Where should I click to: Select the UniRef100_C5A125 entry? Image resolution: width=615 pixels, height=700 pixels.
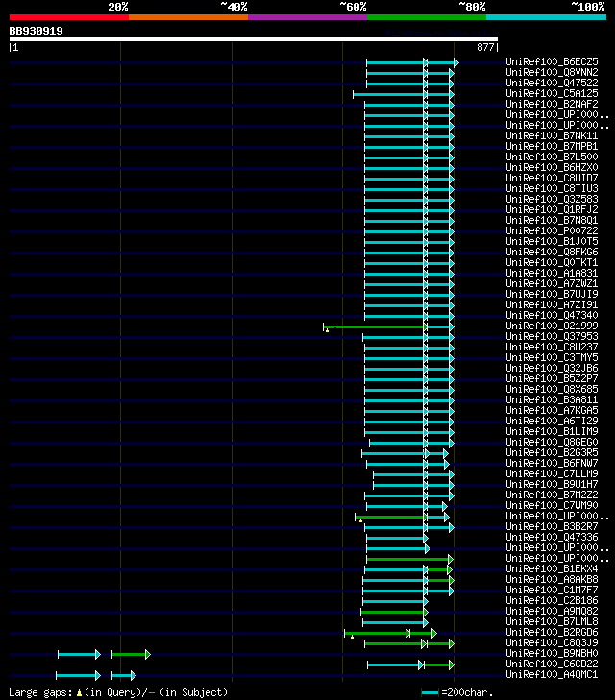pos(552,93)
